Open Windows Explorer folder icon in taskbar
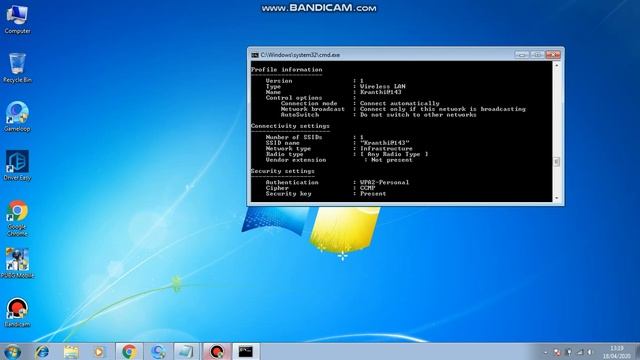Viewport: 640px width, 360px height. [x=71, y=352]
